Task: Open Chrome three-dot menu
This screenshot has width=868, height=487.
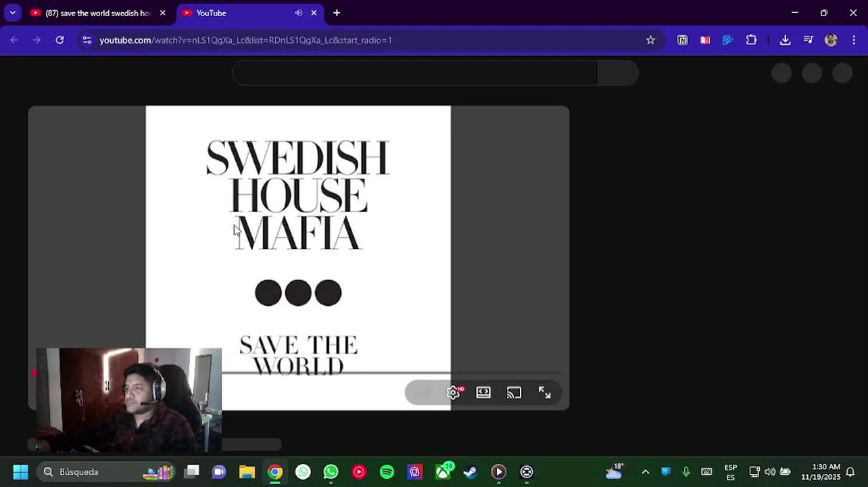Action: pyautogui.click(x=853, y=41)
